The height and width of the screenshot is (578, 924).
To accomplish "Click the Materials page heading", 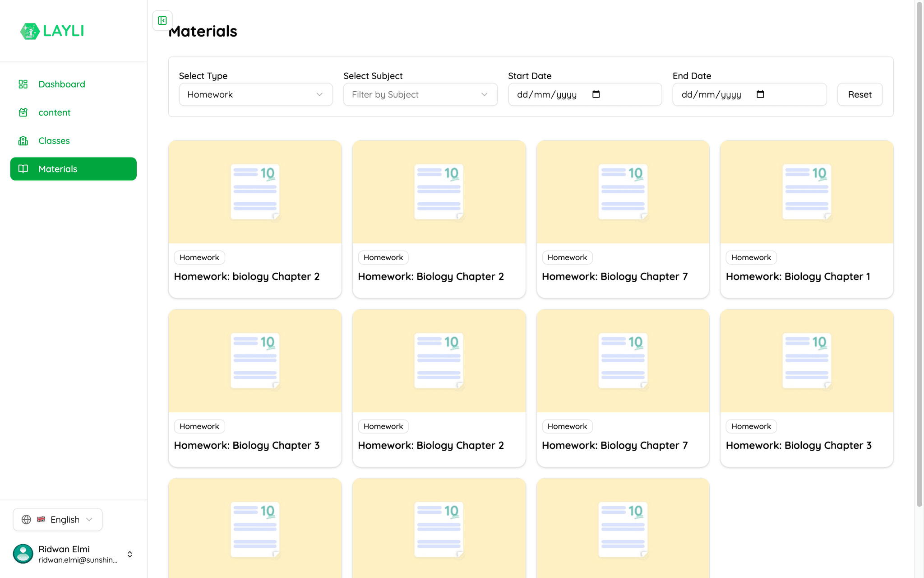I will (x=203, y=31).
